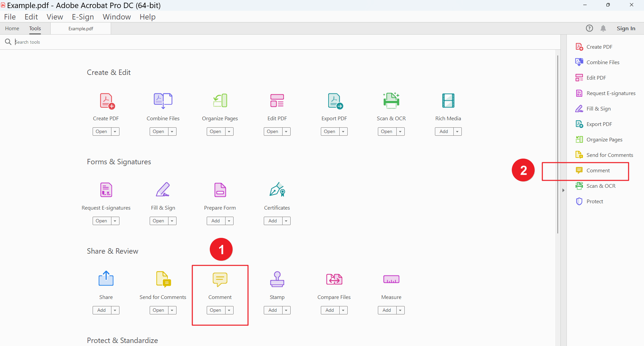Expand dropdown arrow beside Edit PDF Open button
The height and width of the screenshot is (346, 644).
click(286, 131)
